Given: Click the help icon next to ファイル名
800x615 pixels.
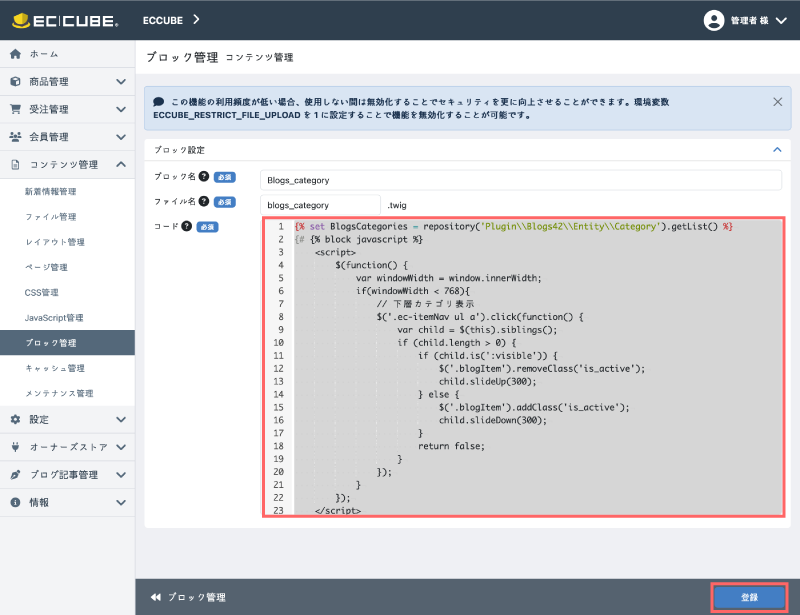Looking at the screenshot, I should [x=204, y=202].
